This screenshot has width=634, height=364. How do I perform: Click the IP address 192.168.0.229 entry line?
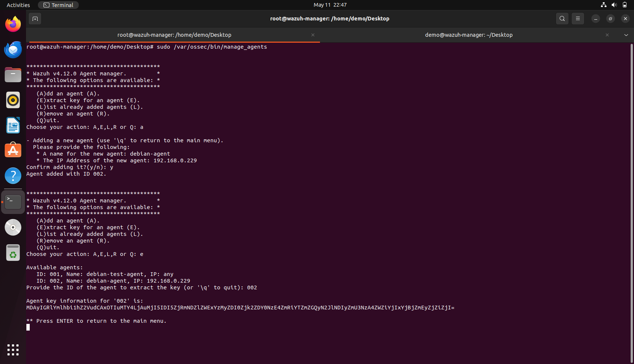117,160
